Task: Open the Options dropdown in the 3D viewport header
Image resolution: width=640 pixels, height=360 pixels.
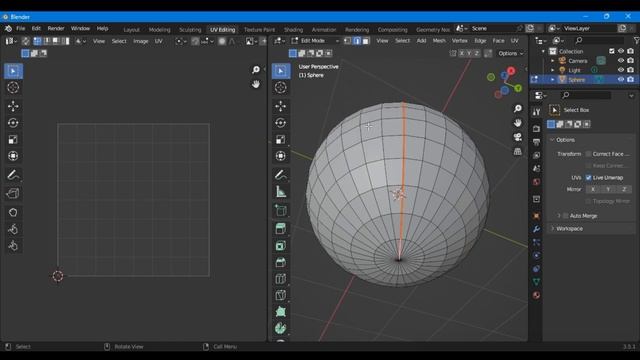Action: [x=511, y=53]
